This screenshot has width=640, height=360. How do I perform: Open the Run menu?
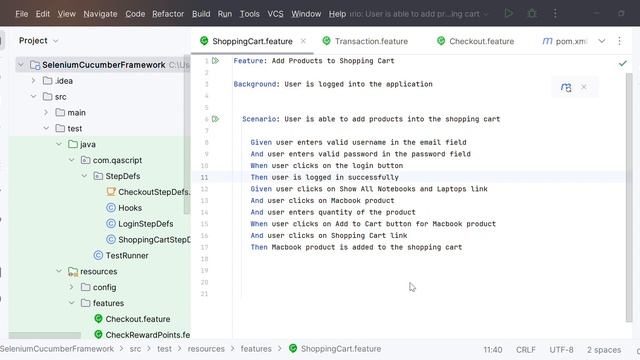click(x=224, y=14)
